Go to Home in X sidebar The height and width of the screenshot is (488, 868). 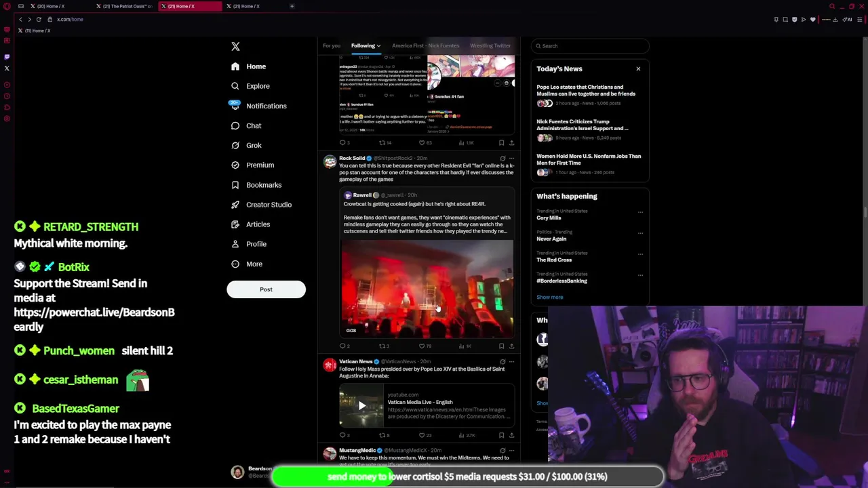[248, 66]
